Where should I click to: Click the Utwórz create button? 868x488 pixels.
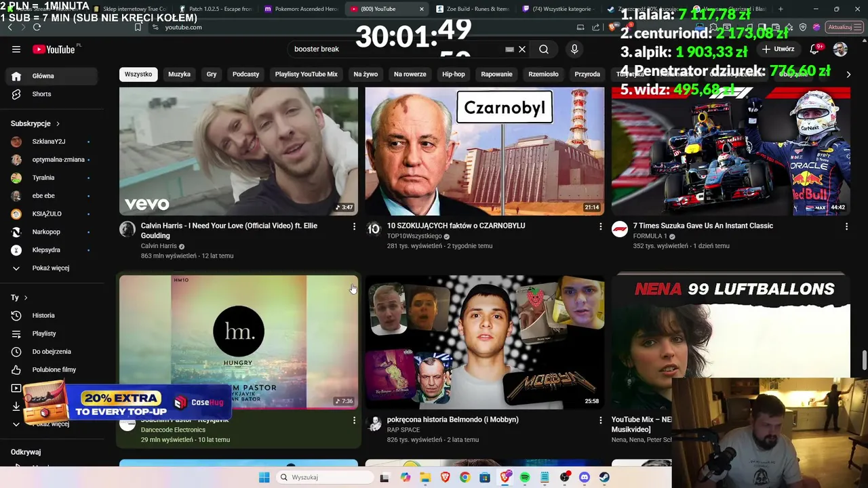[778, 49]
